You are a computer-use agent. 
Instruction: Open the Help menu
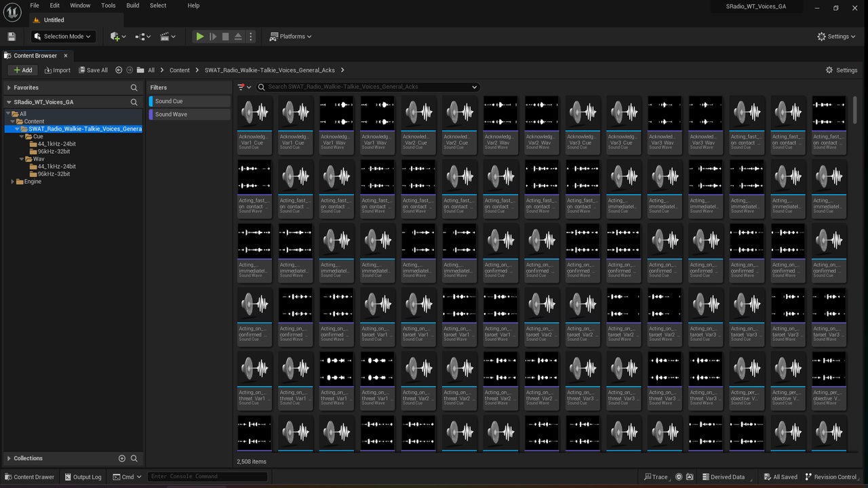point(193,5)
